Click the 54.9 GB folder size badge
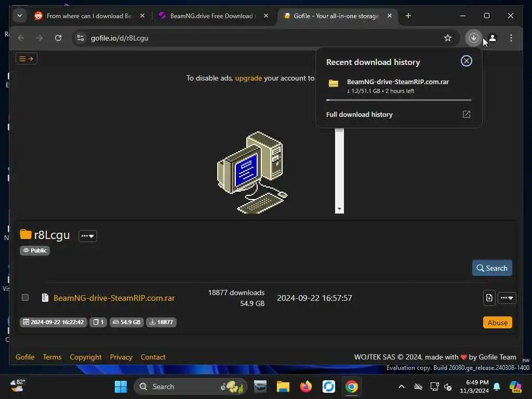Screen dimensions: 532x399 (127, 322)
